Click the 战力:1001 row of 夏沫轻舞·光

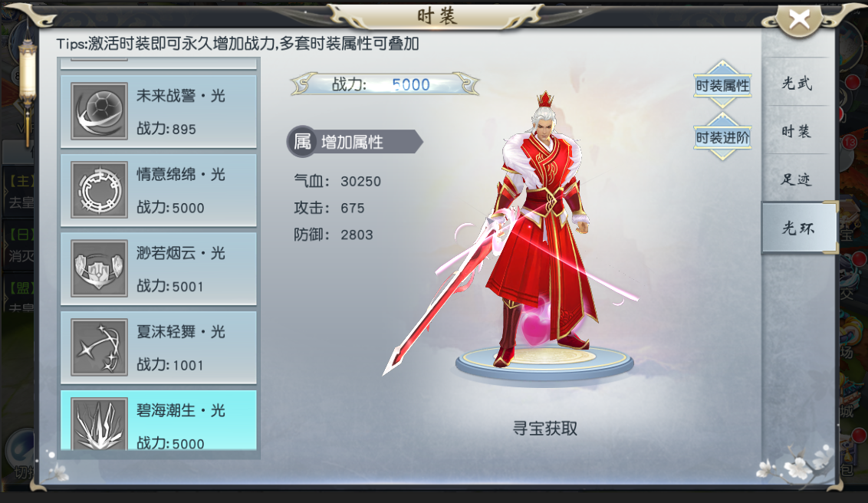(170, 365)
